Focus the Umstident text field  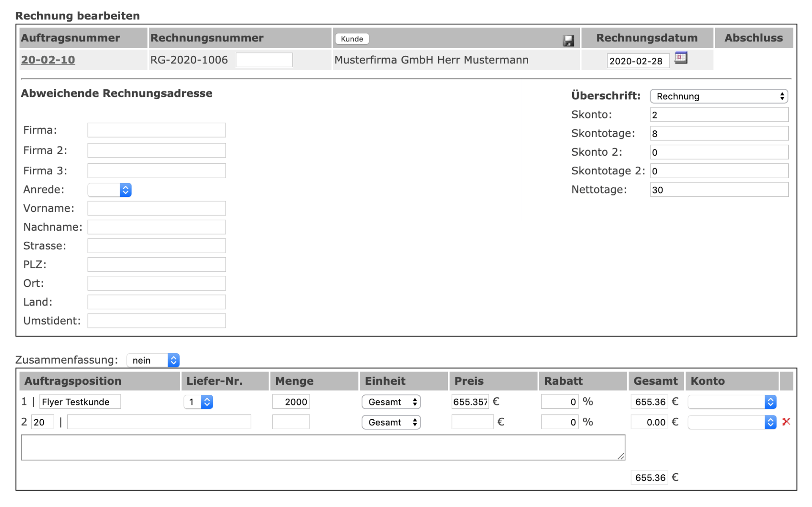point(156,321)
